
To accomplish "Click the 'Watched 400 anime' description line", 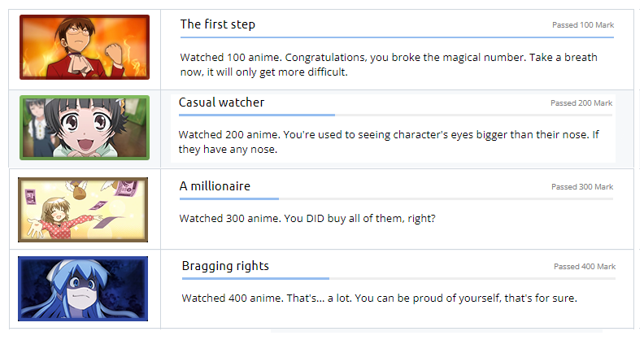I will click(380, 298).
